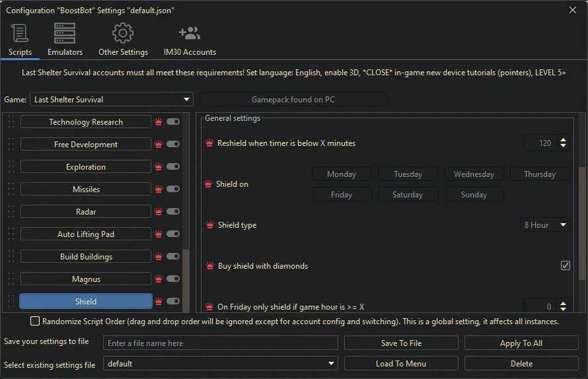Click the script list scrollbar
Screen dimensions: 588x379
pos(186,279)
